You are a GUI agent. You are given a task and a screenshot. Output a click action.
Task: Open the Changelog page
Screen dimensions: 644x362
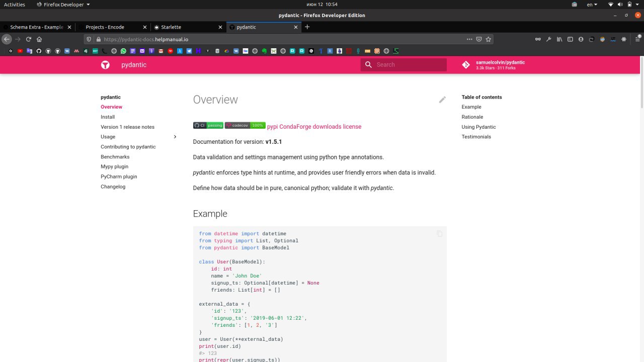[113, 187]
